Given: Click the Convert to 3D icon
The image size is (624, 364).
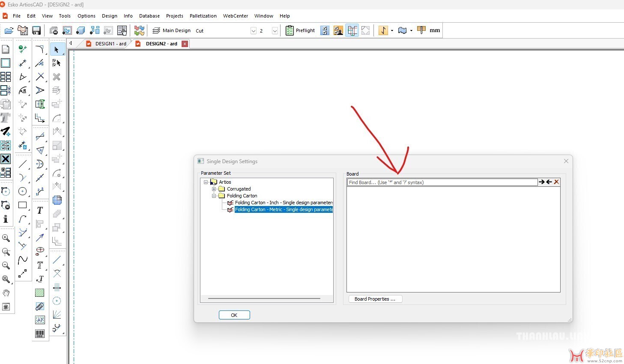Looking at the screenshot, I should tap(81, 30).
